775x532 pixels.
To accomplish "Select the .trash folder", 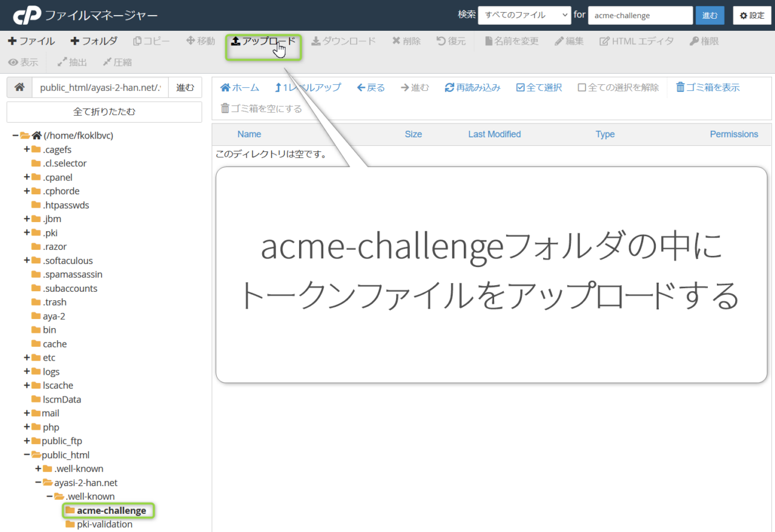I will [x=54, y=303].
